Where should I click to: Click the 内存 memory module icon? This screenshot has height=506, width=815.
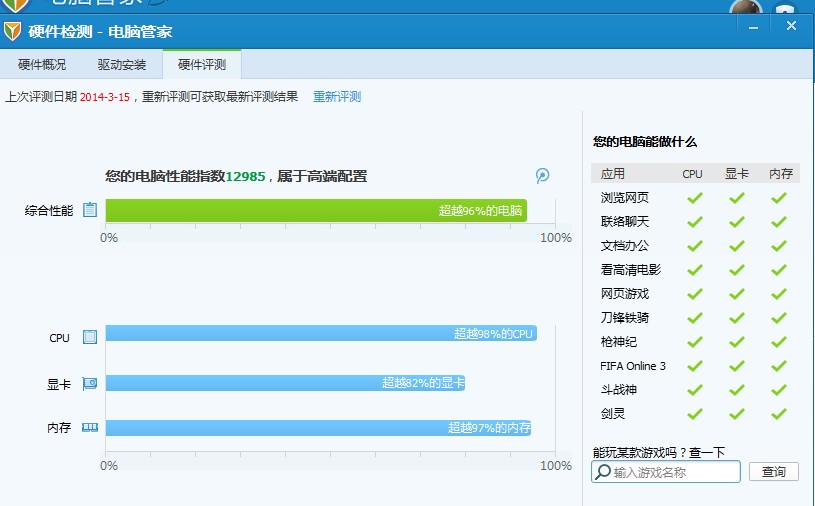point(90,427)
